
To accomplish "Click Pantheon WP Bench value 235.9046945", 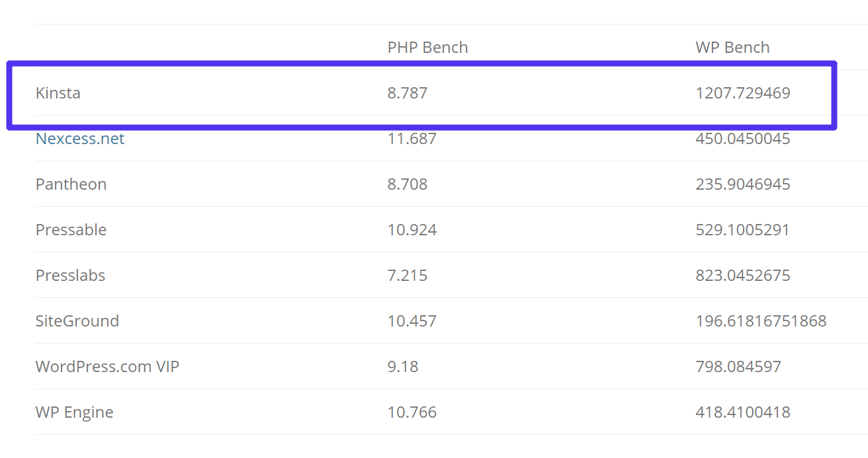I will 743,184.
